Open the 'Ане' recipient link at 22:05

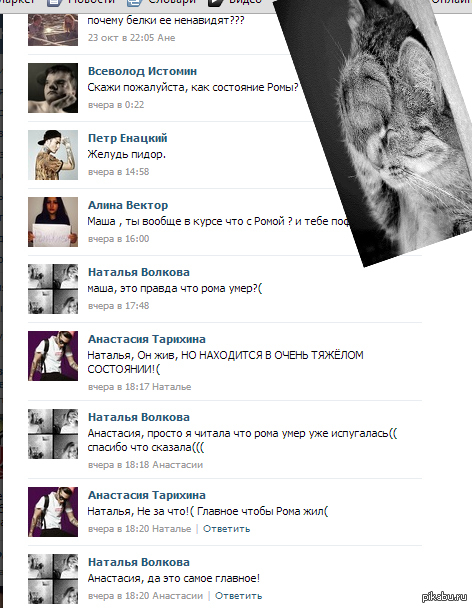pyautogui.click(x=166, y=38)
